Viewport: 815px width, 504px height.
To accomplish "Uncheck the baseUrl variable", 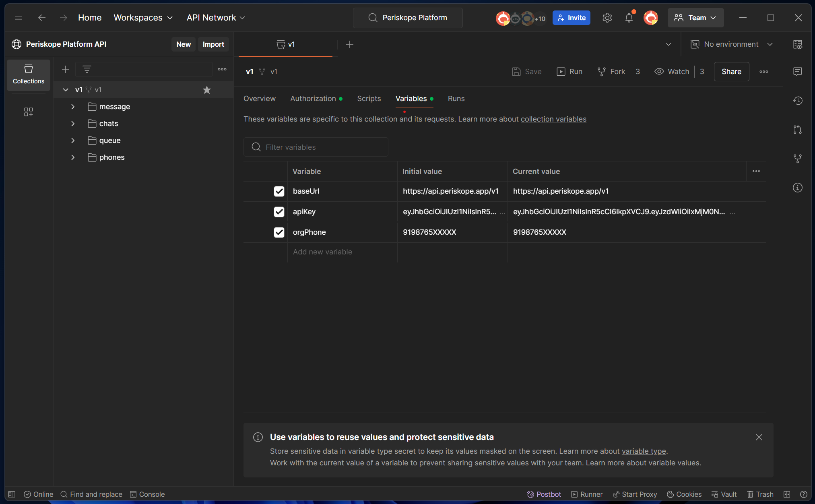I will coord(279,191).
